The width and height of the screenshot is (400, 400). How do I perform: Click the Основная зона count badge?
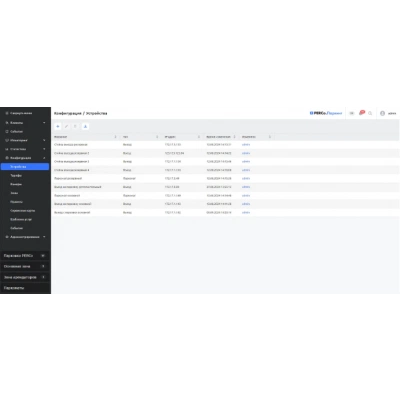pos(43,266)
